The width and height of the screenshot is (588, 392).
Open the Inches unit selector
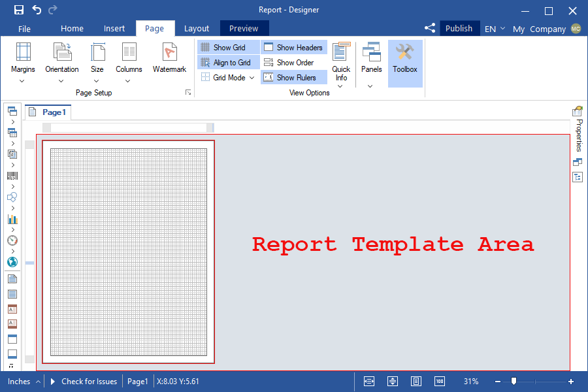click(24, 382)
